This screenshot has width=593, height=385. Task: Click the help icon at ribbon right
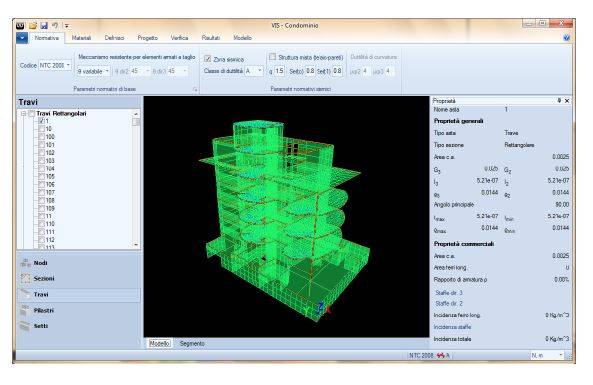click(566, 38)
